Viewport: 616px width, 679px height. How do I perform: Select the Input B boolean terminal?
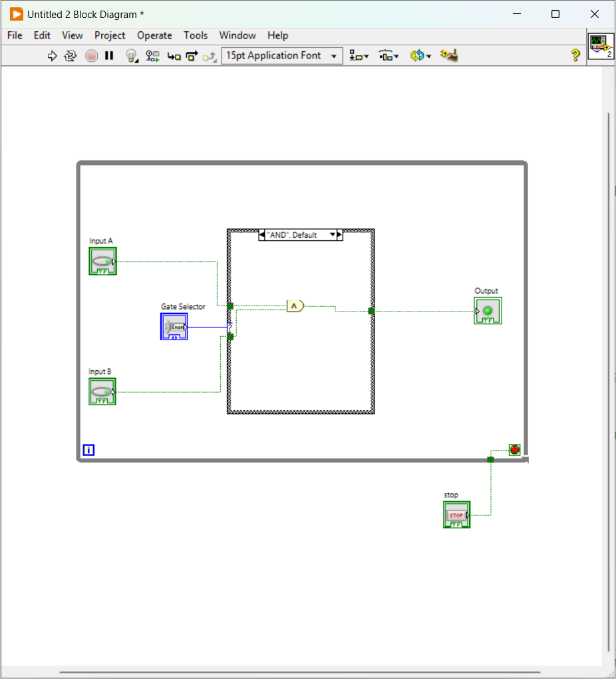click(x=102, y=391)
